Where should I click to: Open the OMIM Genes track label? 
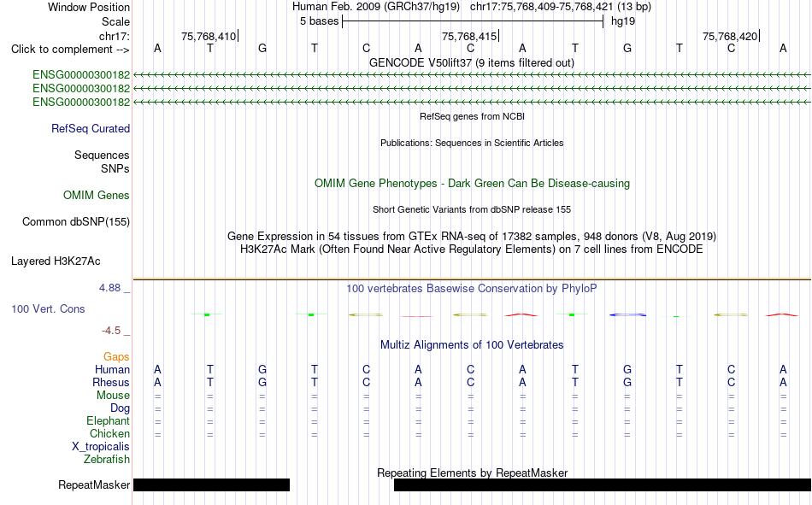tap(97, 196)
